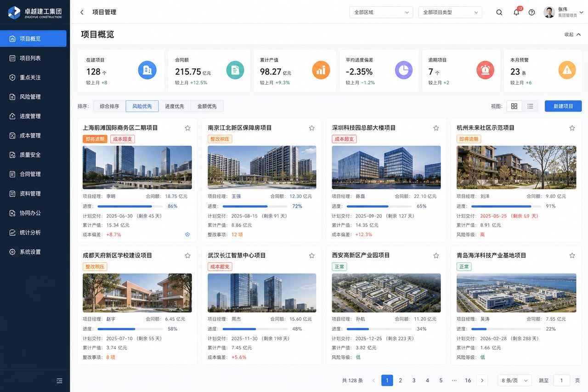The height and width of the screenshot is (392, 588).
Task: Select 综合排序 sort tab
Action: pyautogui.click(x=109, y=106)
